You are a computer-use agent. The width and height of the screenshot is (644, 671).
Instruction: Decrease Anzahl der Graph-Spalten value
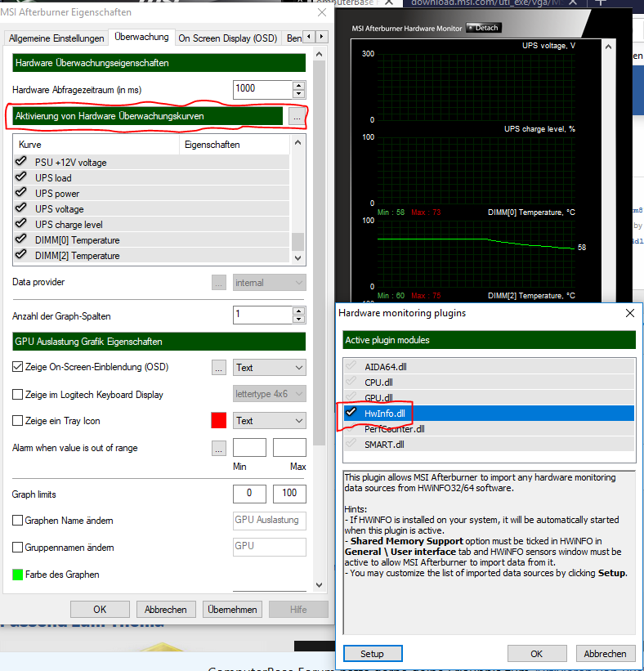pyautogui.click(x=298, y=320)
